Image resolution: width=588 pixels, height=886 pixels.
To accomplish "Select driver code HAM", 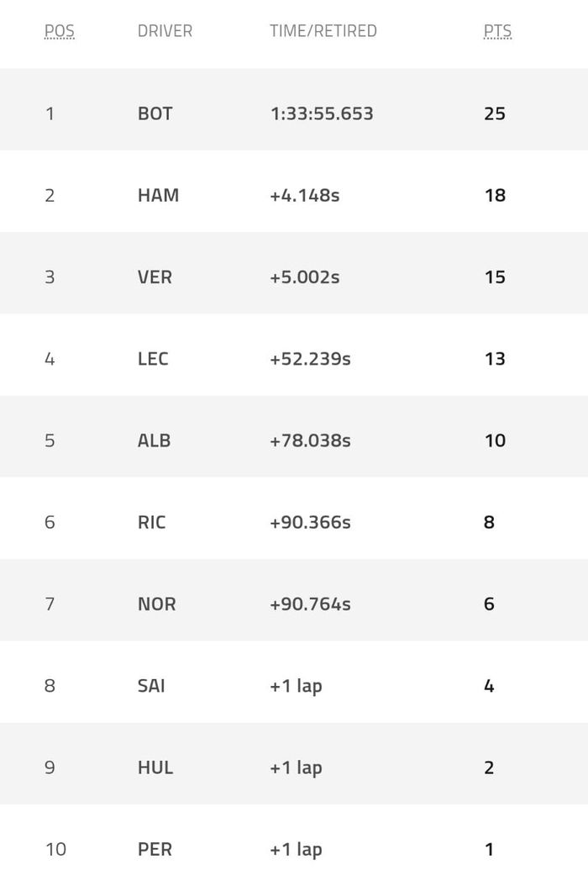I will 158,195.
